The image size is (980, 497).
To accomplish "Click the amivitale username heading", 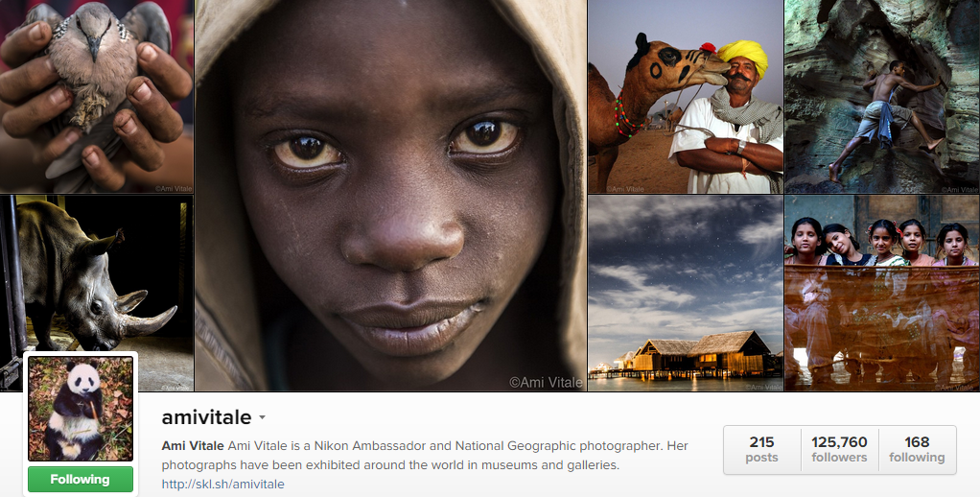I will coord(206,417).
